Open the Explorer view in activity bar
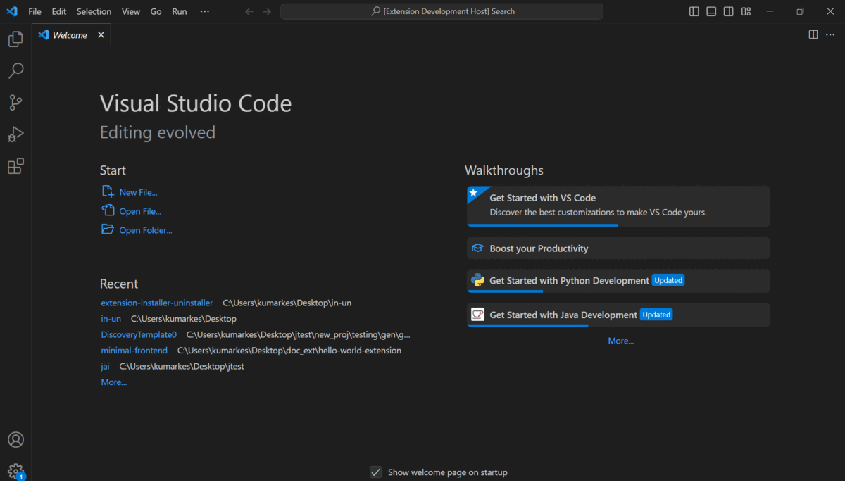 point(15,39)
